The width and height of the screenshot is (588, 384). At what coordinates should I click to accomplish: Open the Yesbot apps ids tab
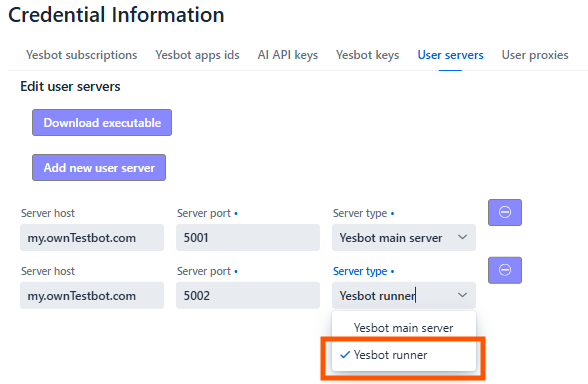pos(197,55)
